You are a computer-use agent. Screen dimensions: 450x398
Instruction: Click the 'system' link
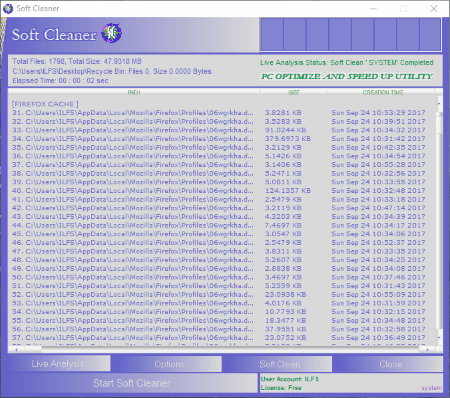click(x=431, y=388)
